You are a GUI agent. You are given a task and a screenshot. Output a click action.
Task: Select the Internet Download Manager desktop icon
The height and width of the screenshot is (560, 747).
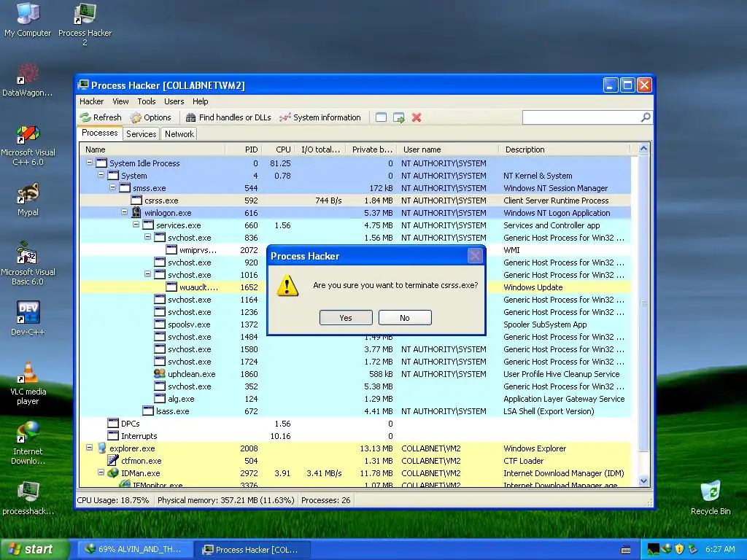[28, 443]
